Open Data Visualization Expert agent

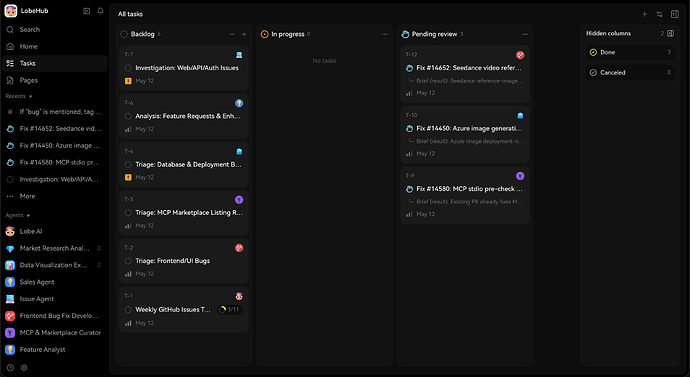pyautogui.click(x=55, y=265)
